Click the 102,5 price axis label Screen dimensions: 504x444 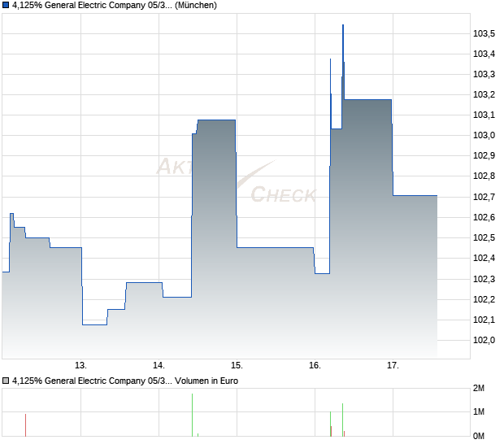(x=484, y=237)
